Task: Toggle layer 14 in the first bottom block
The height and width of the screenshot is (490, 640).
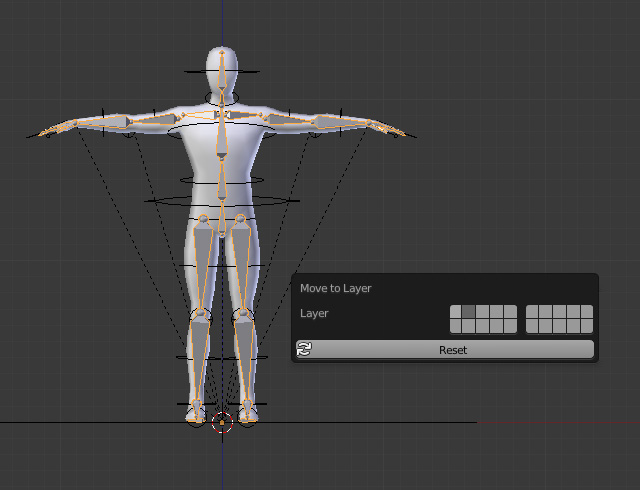Action: (496, 326)
